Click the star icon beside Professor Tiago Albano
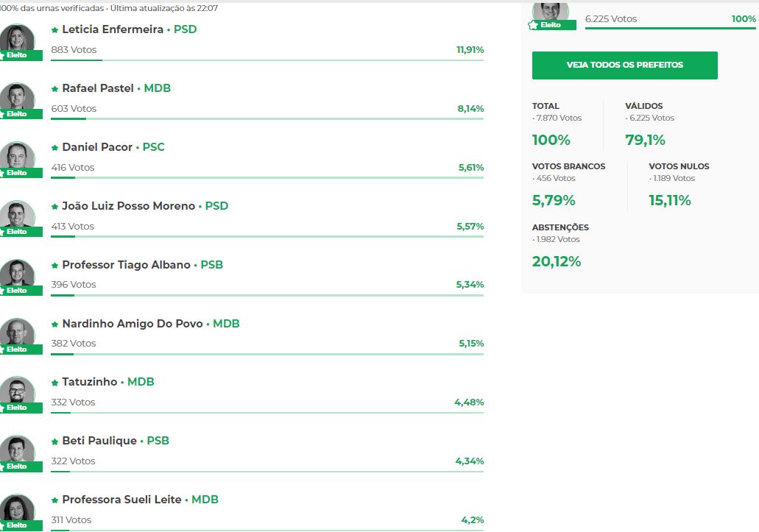The width and height of the screenshot is (759, 532). (x=54, y=266)
